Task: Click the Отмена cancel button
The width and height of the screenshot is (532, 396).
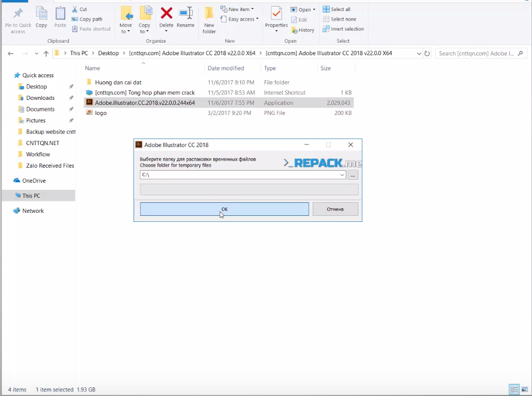Action: tap(335, 209)
